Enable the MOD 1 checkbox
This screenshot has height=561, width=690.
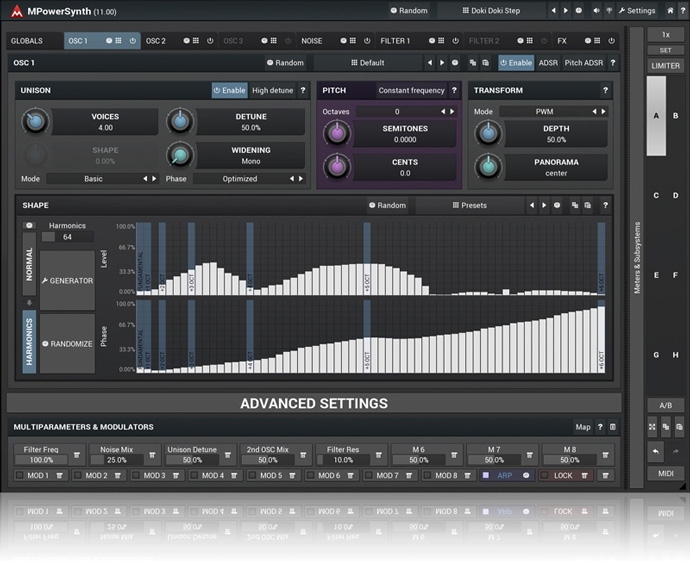[x=20, y=476]
